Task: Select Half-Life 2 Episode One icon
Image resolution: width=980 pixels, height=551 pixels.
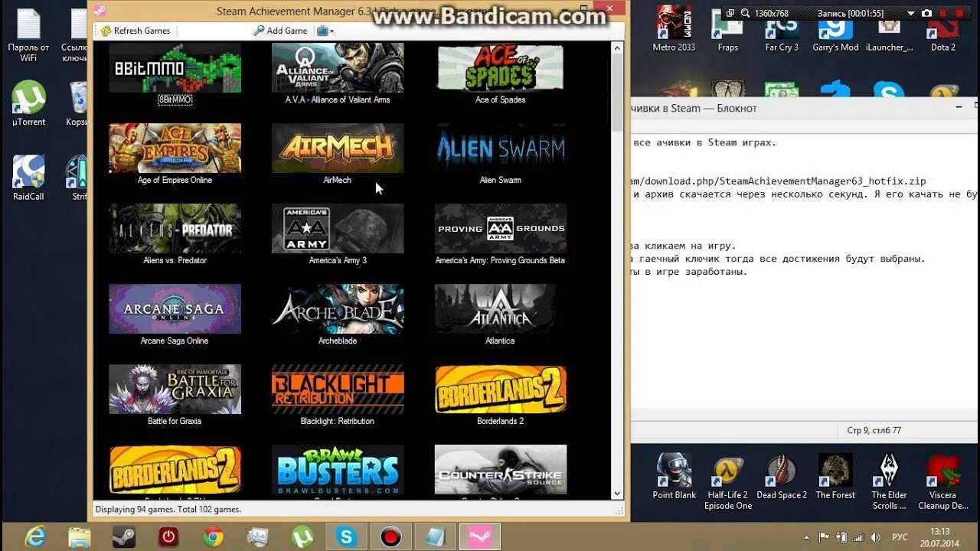Action: click(x=728, y=481)
